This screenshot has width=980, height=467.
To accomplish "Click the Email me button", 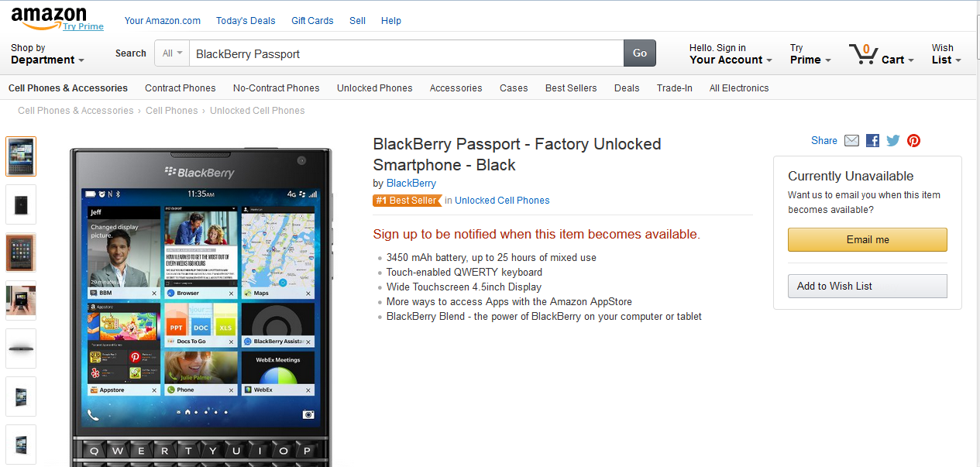I will [868, 239].
